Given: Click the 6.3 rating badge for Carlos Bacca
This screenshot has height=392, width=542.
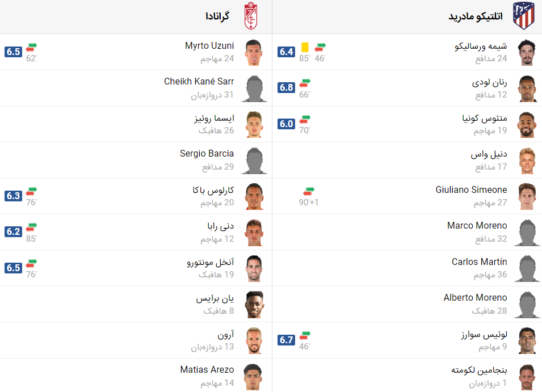Looking at the screenshot, I should click(x=14, y=196).
